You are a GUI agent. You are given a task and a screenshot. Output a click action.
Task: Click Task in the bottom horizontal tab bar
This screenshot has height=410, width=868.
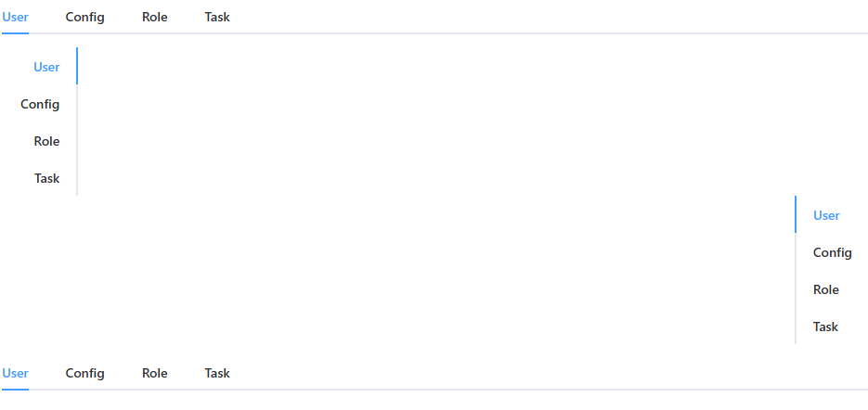tap(217, 373)
